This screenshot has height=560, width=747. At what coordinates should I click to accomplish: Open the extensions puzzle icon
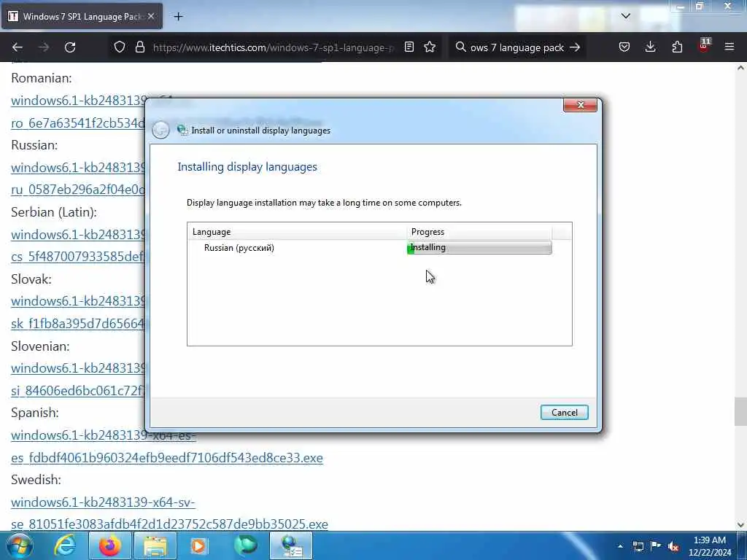click(677, 47)
